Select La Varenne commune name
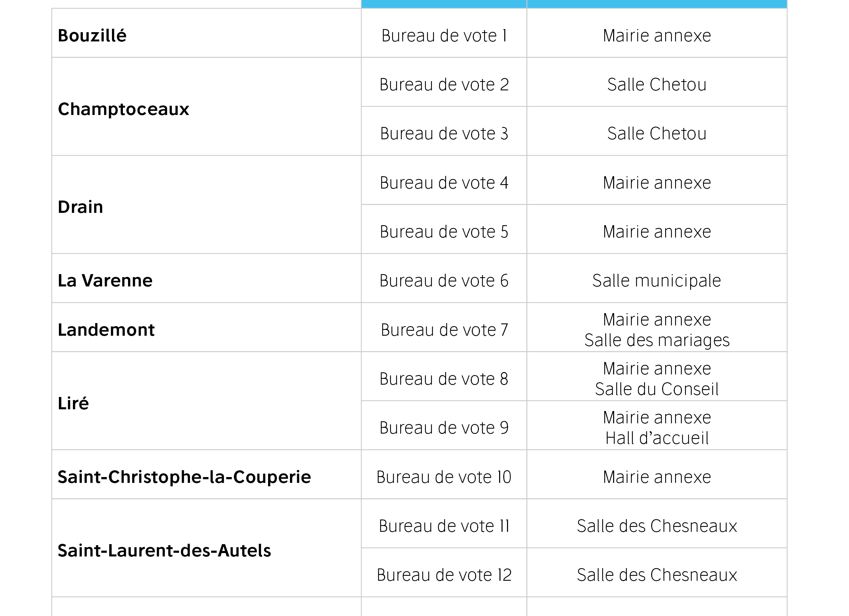The image size is (849, 616). [105, 281]
